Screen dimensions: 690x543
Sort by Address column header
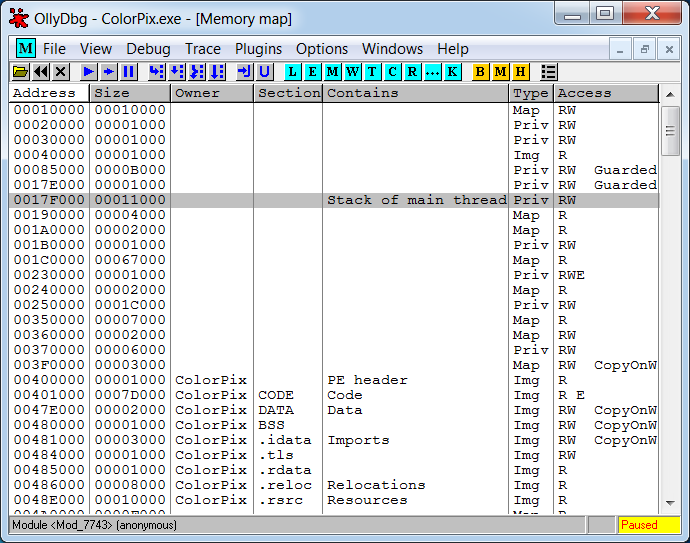49,93
